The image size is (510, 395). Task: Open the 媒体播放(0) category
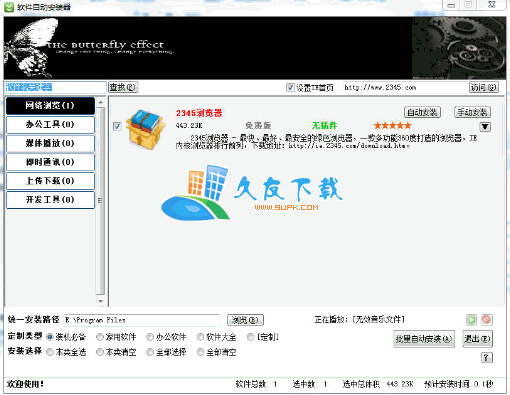(50, 143)
